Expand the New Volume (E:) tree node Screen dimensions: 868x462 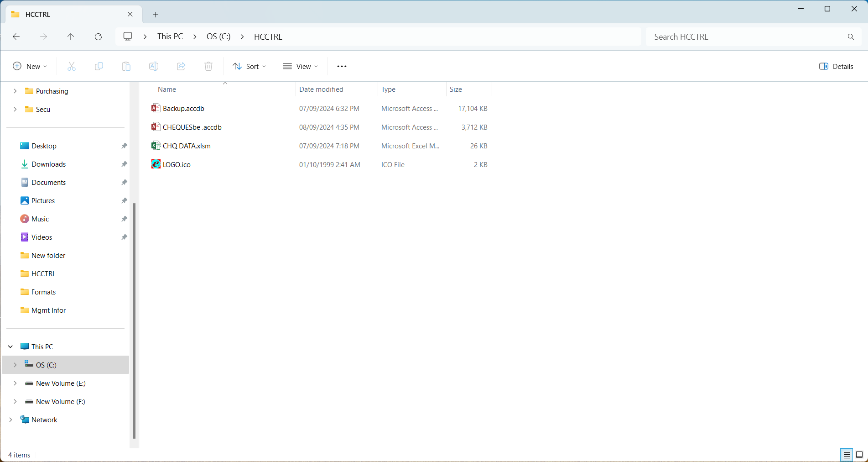coord(15,383)
